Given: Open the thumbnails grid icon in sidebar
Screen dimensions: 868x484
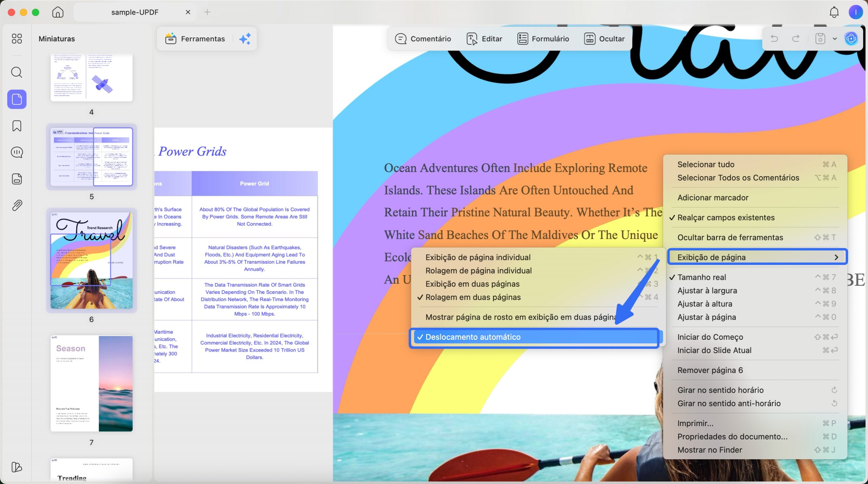Looking at the screenshot, I should tap(17, 39).
